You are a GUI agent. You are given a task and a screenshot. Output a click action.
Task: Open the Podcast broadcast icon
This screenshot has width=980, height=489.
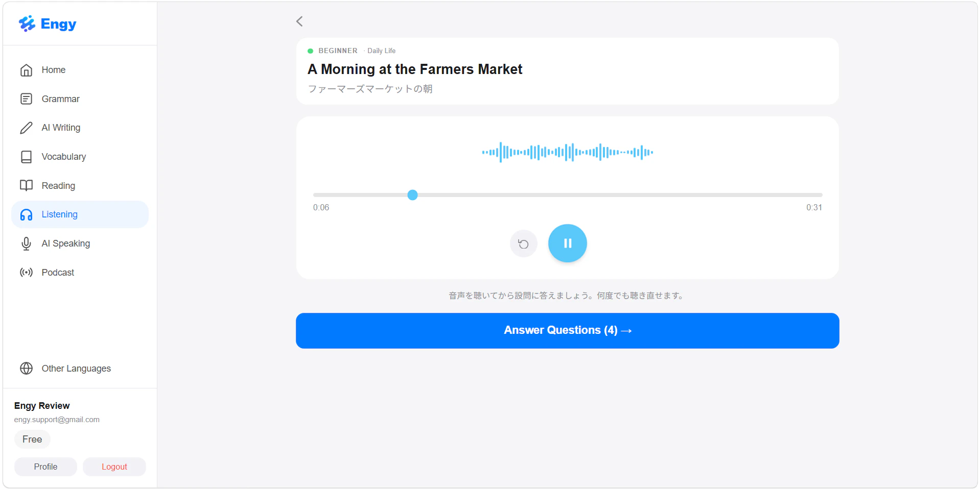click(26, 273)
